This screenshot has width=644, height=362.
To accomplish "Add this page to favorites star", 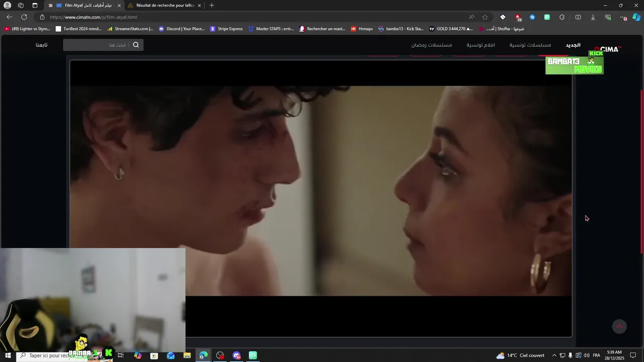I will [485, 17].
